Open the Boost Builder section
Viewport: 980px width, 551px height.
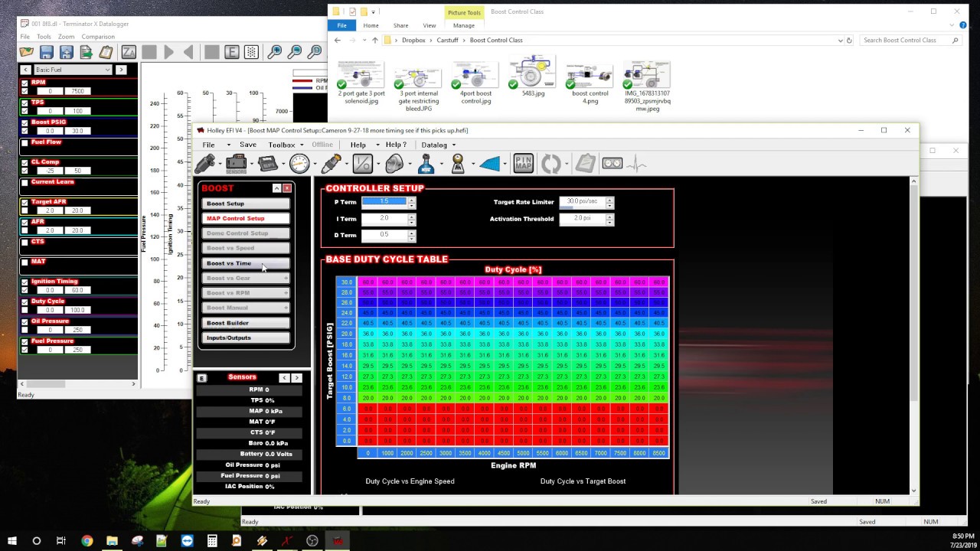point(246,323)
